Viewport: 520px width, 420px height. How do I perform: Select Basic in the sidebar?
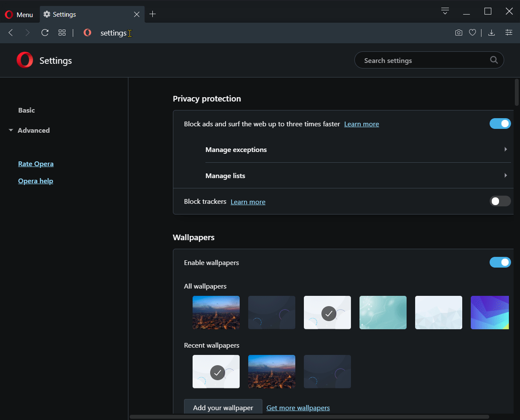coord(27,110)
